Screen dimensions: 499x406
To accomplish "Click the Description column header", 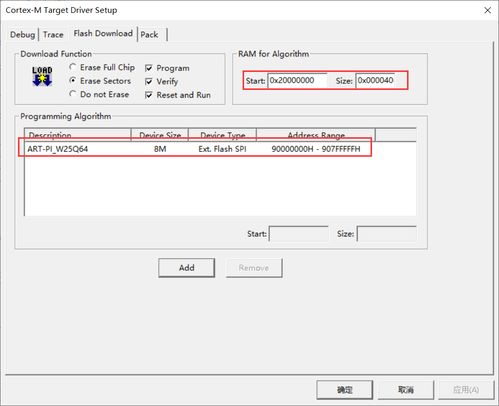I will (78, 135).
